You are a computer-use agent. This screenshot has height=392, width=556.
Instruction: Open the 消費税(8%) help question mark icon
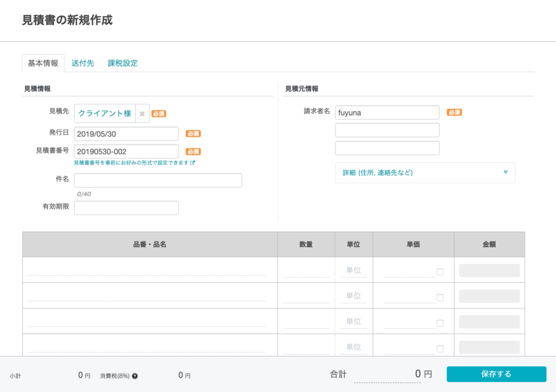pyautogui.click(x=135, y=376)
